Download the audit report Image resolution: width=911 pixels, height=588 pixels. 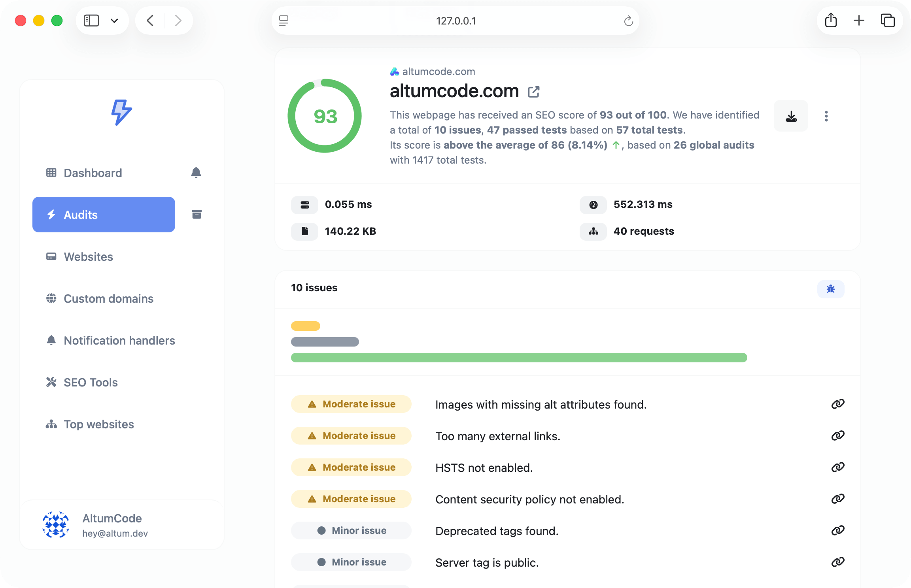coord(791,116)
